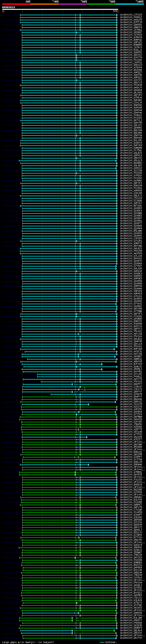Select the UniRef100_Q8W531 label
Image resolution: width=146 pixels, height=644 pixels.
(x=131, y=359)
